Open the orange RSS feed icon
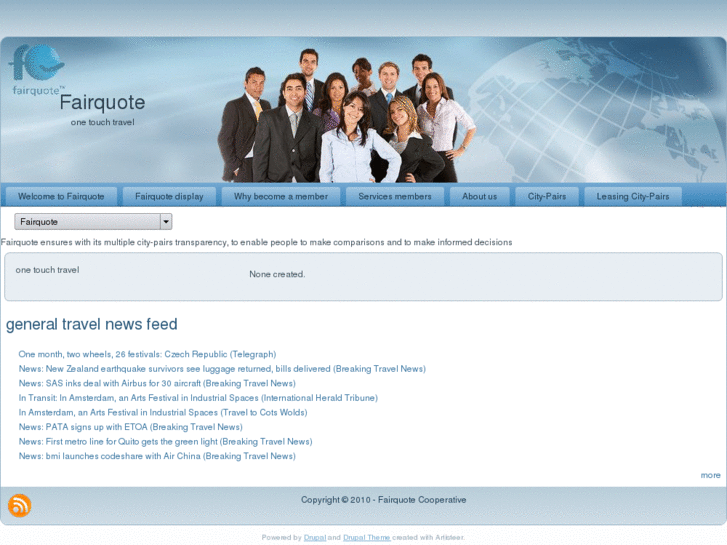Image resolution: width=727 pixels, height=545 pixels. [x=19, y=505]
